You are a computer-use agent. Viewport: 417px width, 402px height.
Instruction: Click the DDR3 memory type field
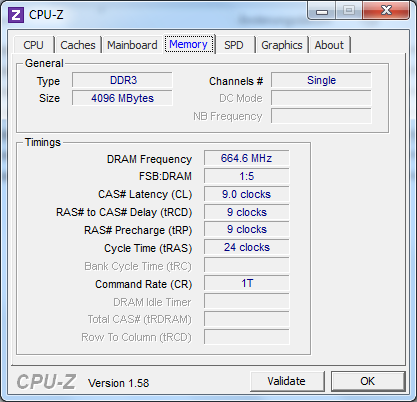pos(122,80)
